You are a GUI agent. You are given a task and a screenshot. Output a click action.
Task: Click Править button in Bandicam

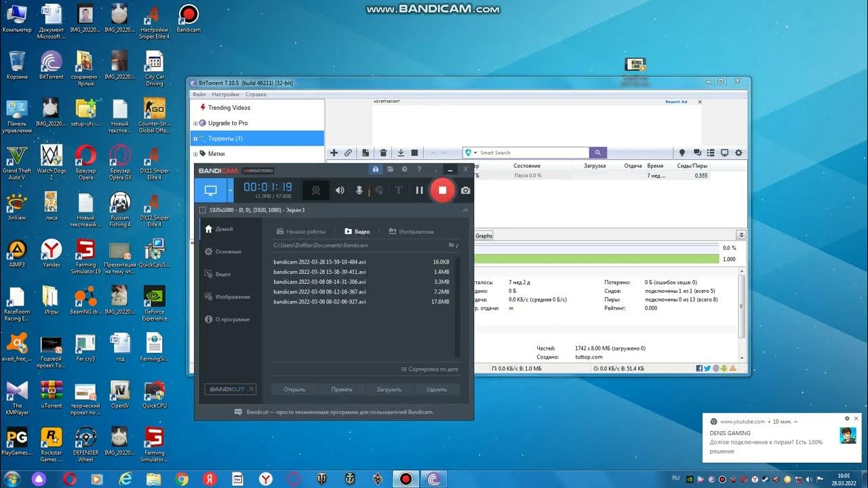342,389
